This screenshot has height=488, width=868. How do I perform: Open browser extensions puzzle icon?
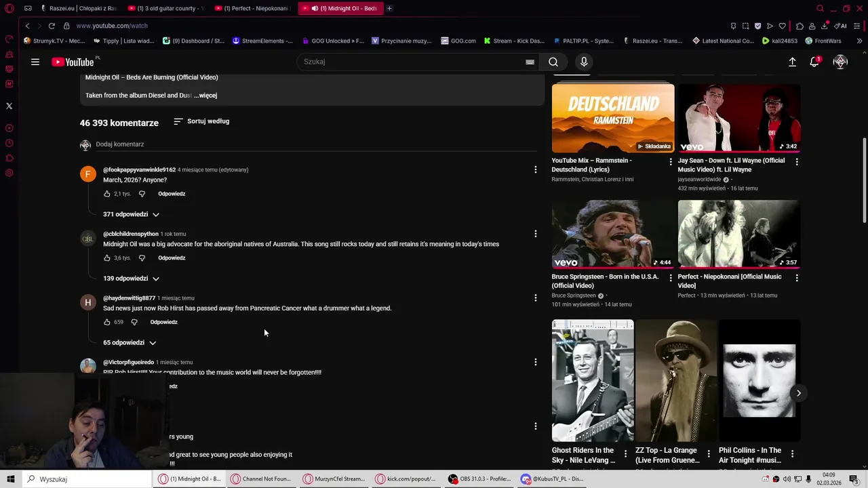(x=800, y=26)
